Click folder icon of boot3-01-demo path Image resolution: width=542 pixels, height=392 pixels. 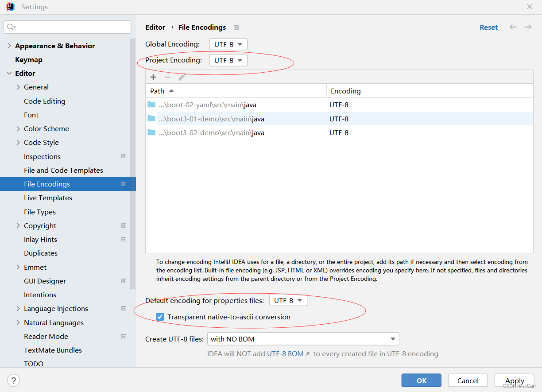[152, 118]
